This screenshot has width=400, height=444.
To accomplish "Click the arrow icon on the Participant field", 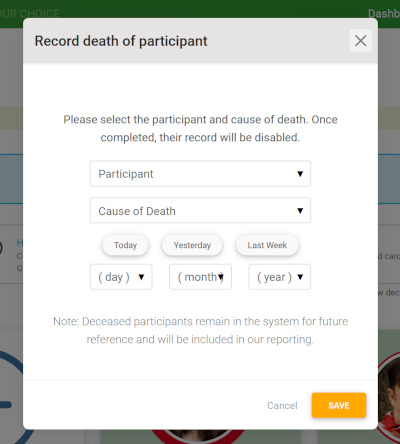I will point(300,174).
